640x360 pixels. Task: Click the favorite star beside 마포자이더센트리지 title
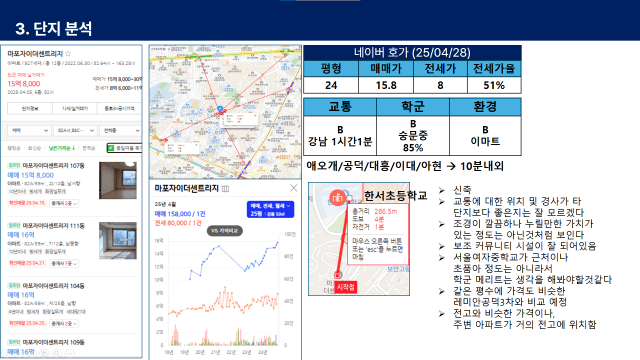click(x=68, y=53)
